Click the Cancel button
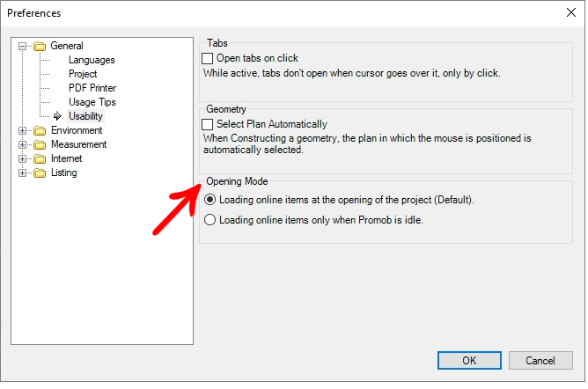588x389 pixels. click(540, 361)
